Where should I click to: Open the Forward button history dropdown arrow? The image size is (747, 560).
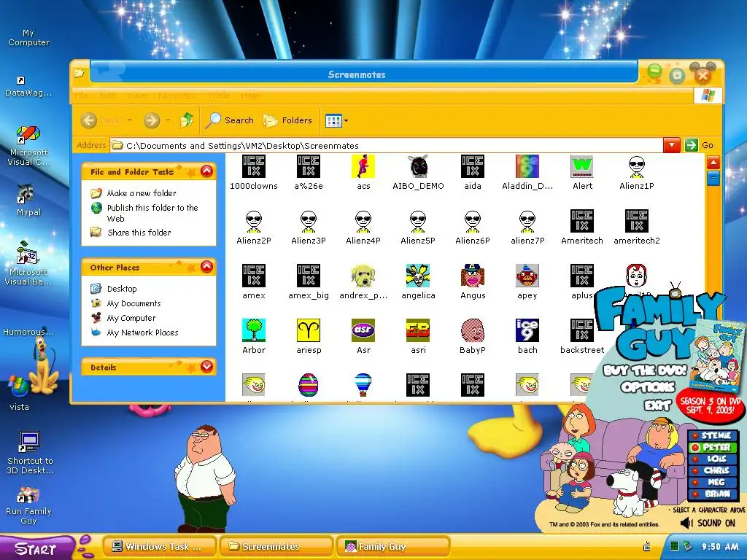click(168, 120)
